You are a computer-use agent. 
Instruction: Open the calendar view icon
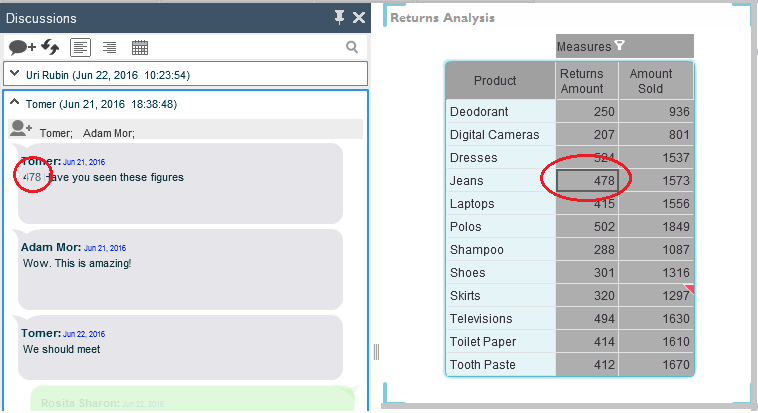coord(140,47)
